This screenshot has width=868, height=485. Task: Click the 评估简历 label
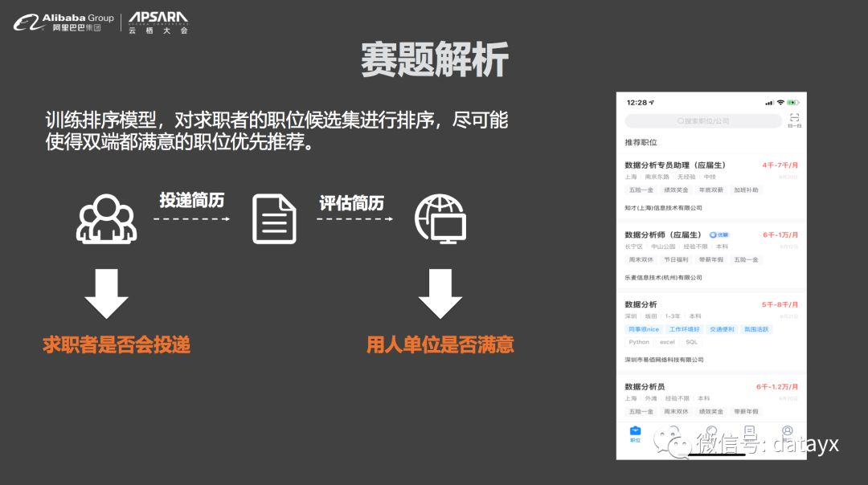pos(351,203)
